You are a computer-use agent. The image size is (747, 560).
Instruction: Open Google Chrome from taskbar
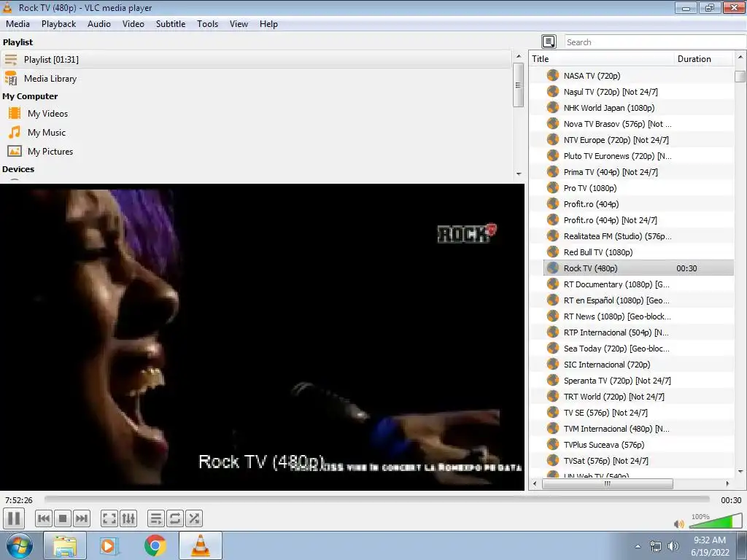(155, 545)
